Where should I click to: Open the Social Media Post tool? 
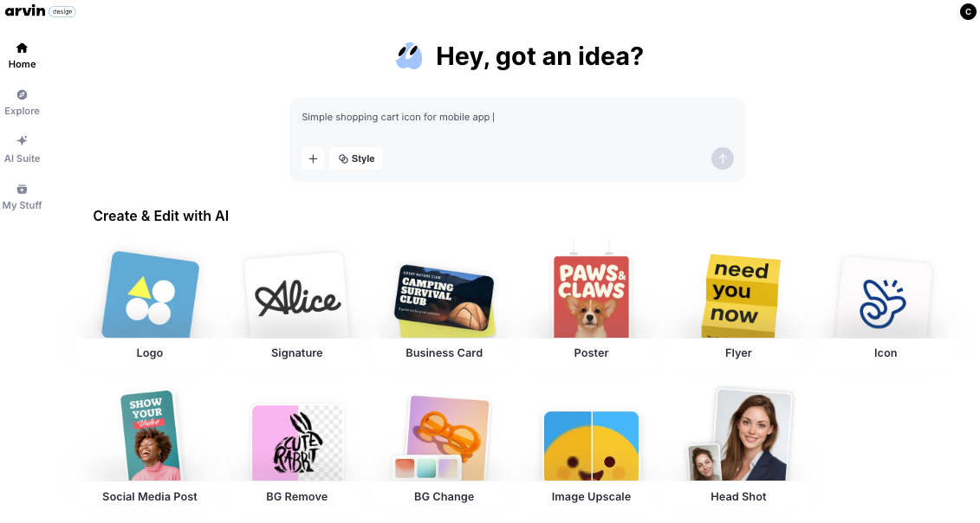tap(150, 447)
